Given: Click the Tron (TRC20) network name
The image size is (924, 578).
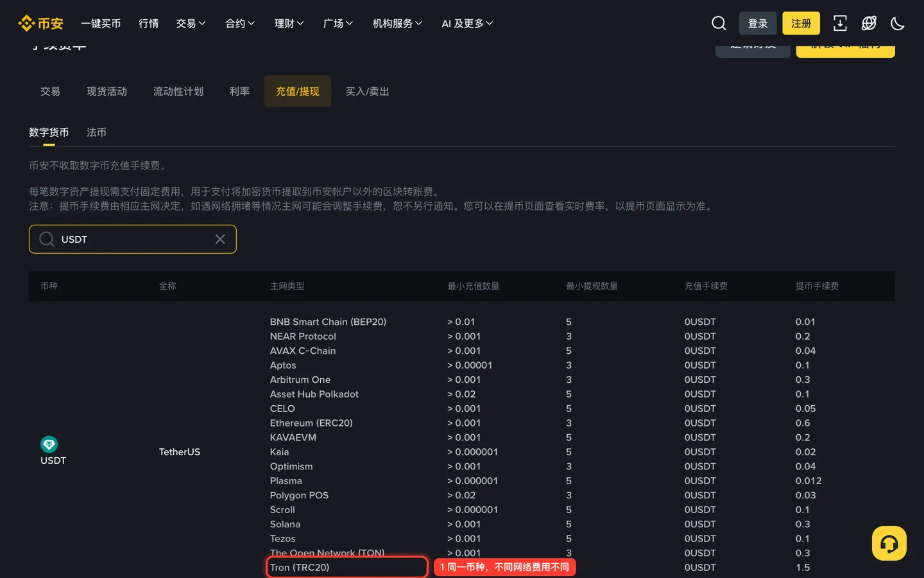Looking at the screenshot, I should (x=300, y=568).
